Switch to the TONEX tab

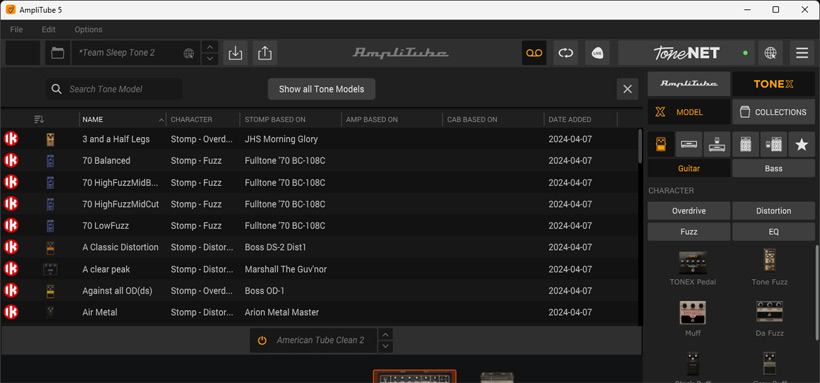point(773,84)
